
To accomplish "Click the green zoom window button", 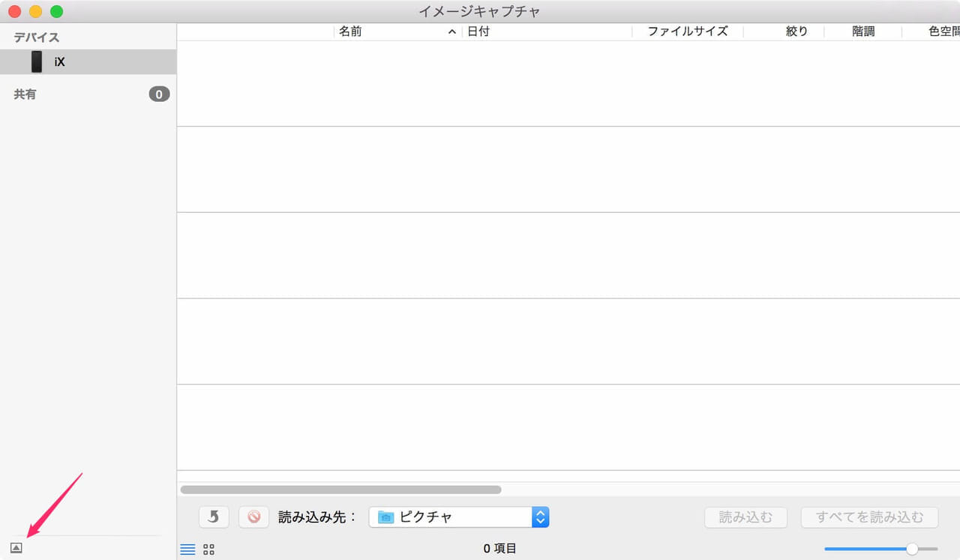I will [56, 11].
